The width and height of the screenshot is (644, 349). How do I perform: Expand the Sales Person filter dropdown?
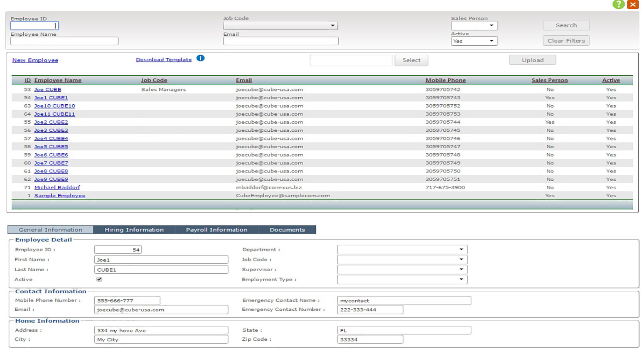[474, 26]
